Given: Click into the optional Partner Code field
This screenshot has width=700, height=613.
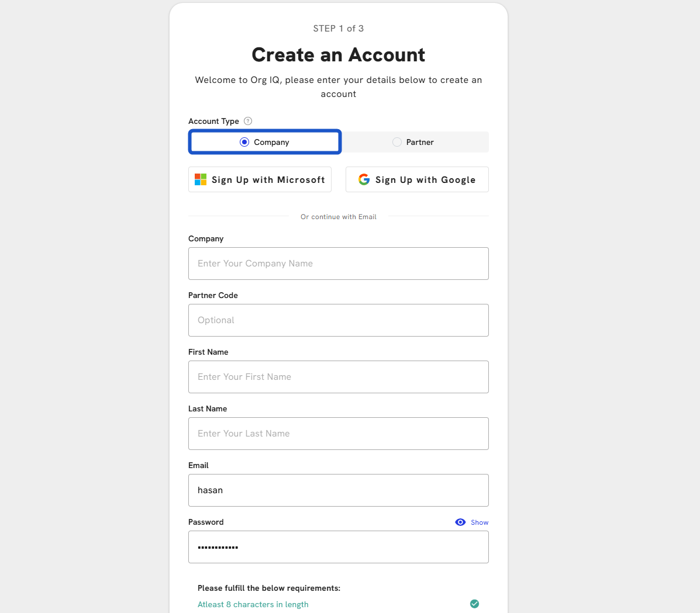Looking at the screenshot, I should 338,320.
